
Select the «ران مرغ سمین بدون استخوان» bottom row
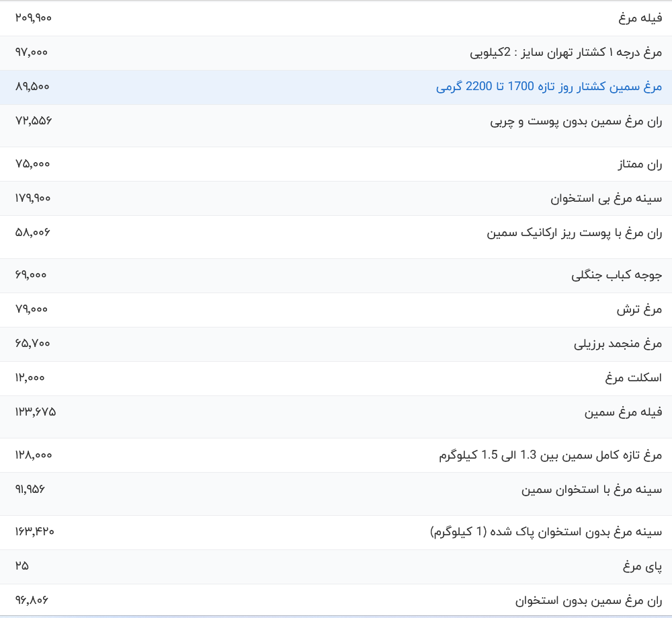(588, 601)
